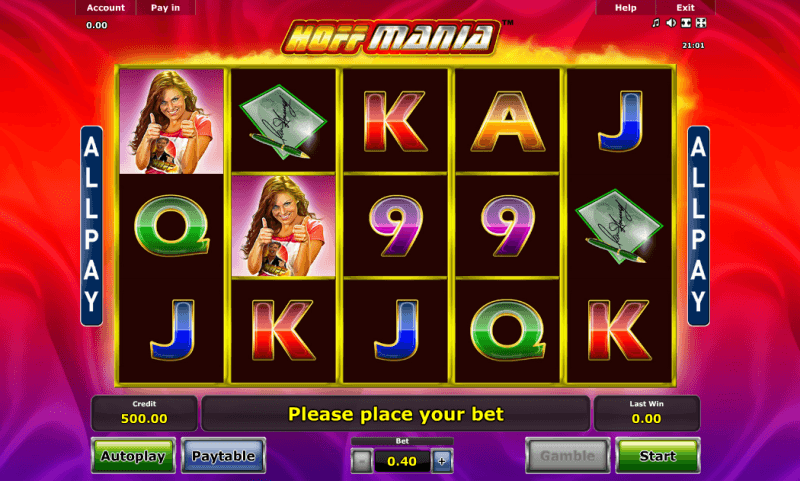Click the greyed-out Gamble button
This screenshot has width=800, height=481.
[x=568, y=455]
